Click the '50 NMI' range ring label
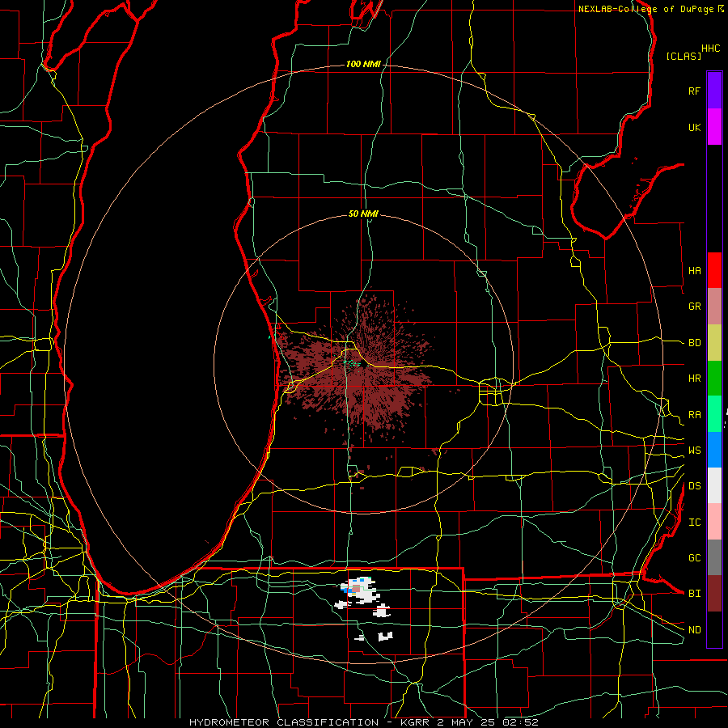Screen dimensions: 728x728 [x=363, y=214]
